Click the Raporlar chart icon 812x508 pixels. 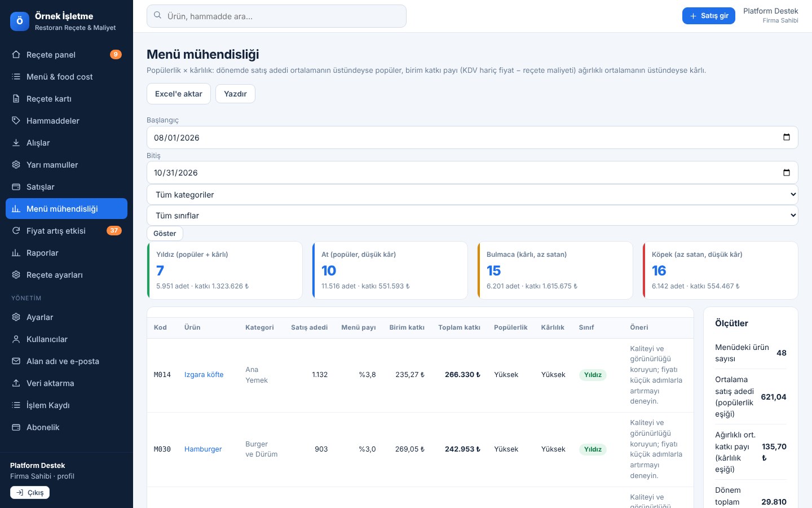[x=16, y=253]
